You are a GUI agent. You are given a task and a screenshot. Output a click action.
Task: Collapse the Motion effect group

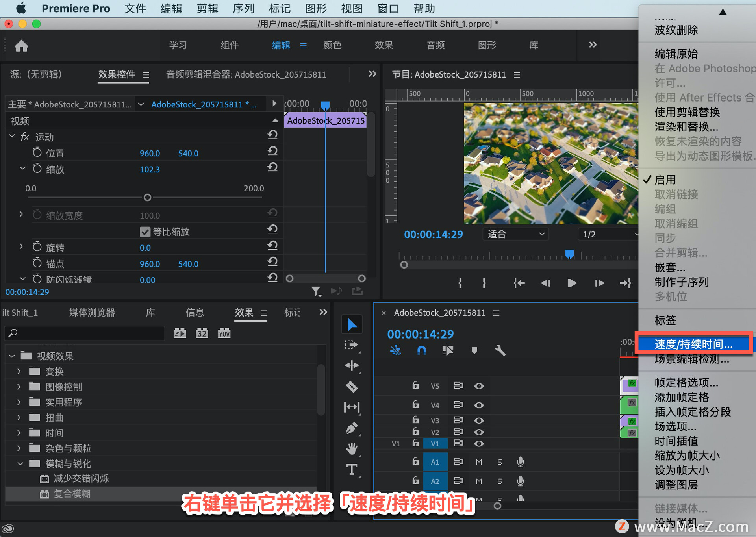[x=12, y=136]
